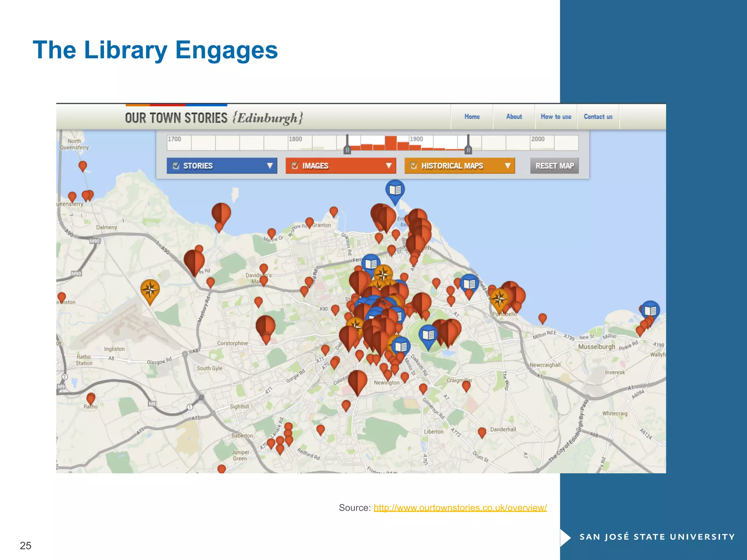
Task: Click the 2000 mark on the timeline
Action: 538,139
